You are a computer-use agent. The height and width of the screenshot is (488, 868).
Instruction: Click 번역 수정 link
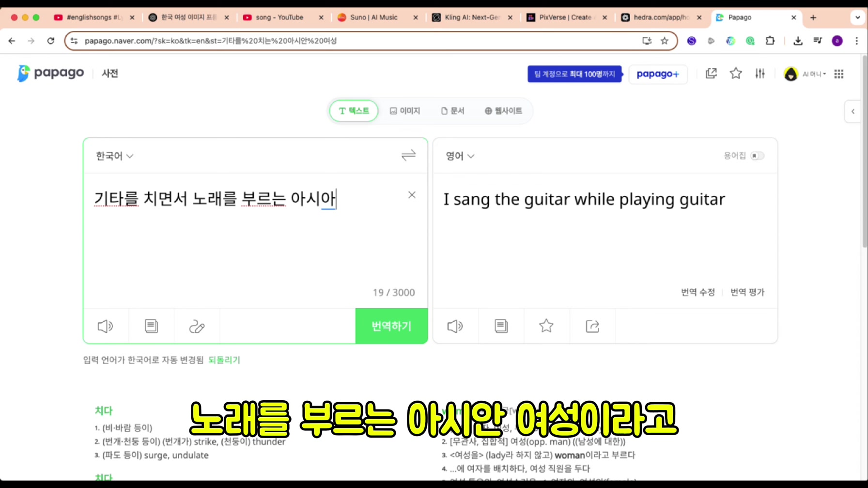pyautogui.click(x=697, y=292)
